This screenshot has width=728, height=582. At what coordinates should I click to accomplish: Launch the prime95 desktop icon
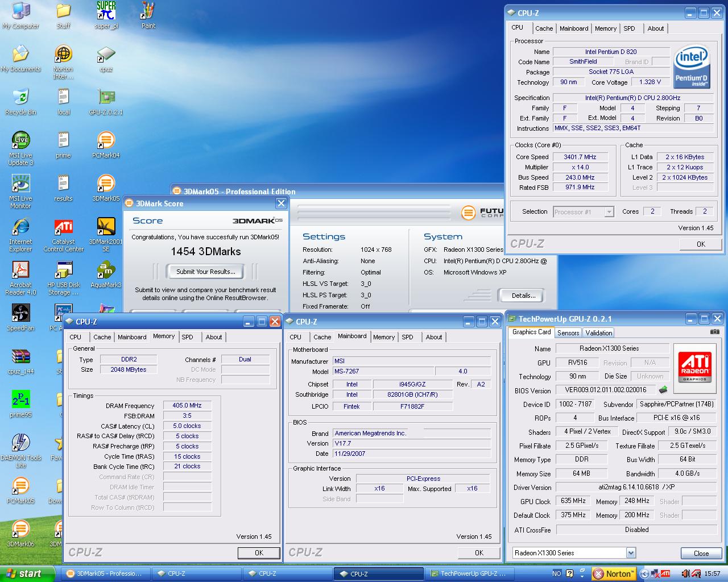click(20, 404)
